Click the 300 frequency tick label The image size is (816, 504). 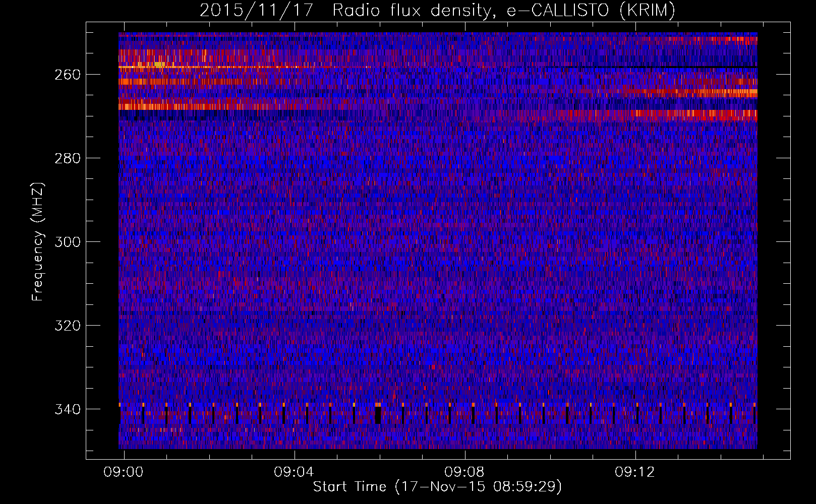(67, 242)
